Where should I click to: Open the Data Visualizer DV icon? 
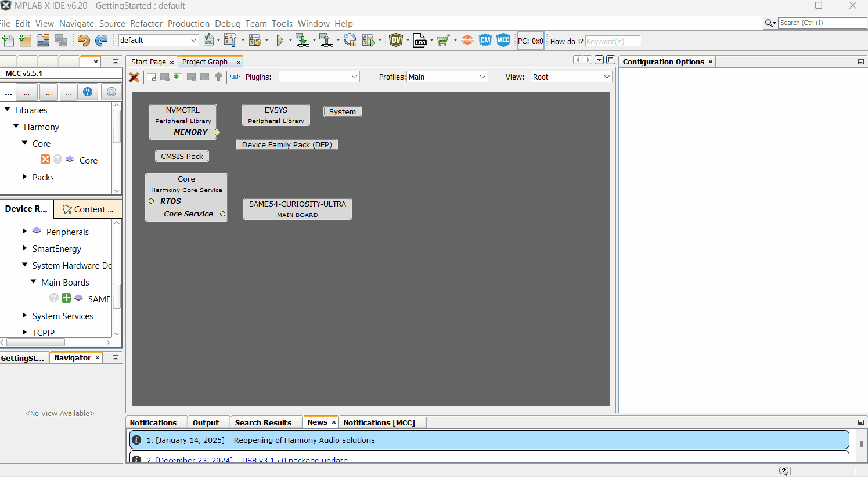396,40
